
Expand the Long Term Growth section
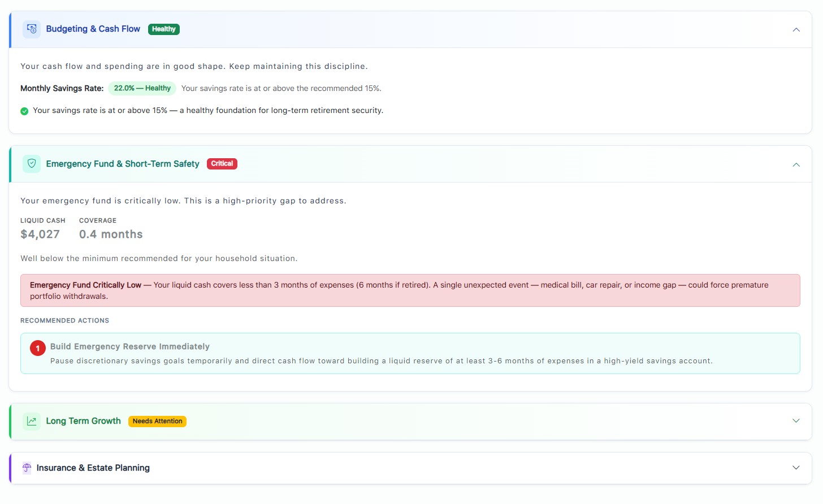(796, 421)
